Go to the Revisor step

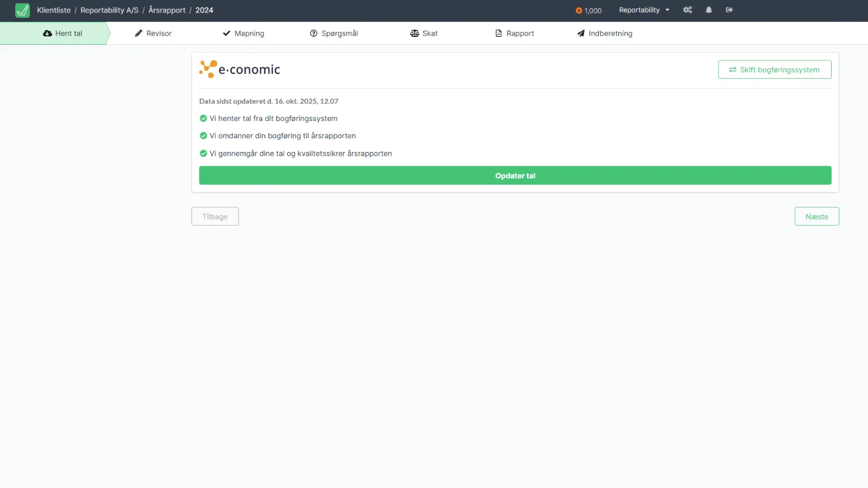pyautogui.click(x=154, y=33)
